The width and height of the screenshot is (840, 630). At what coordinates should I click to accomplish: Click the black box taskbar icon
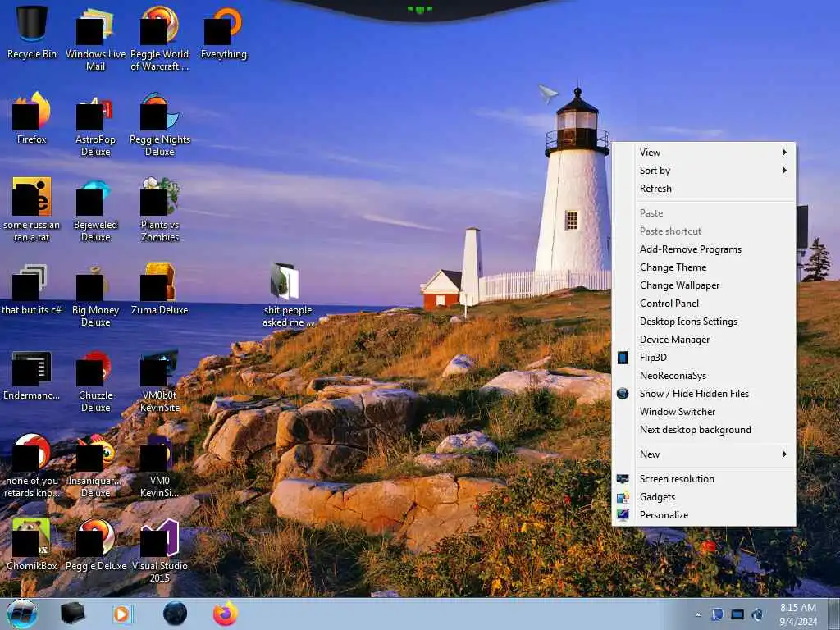(x=72, y=614)
